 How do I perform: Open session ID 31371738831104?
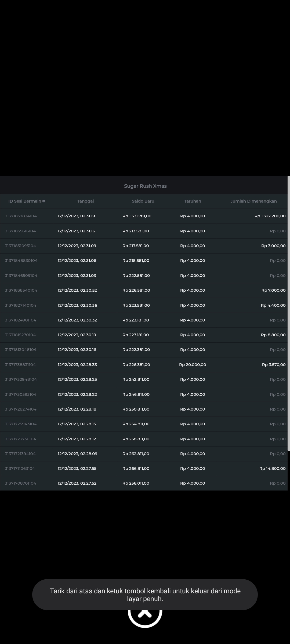pos(20,365)
